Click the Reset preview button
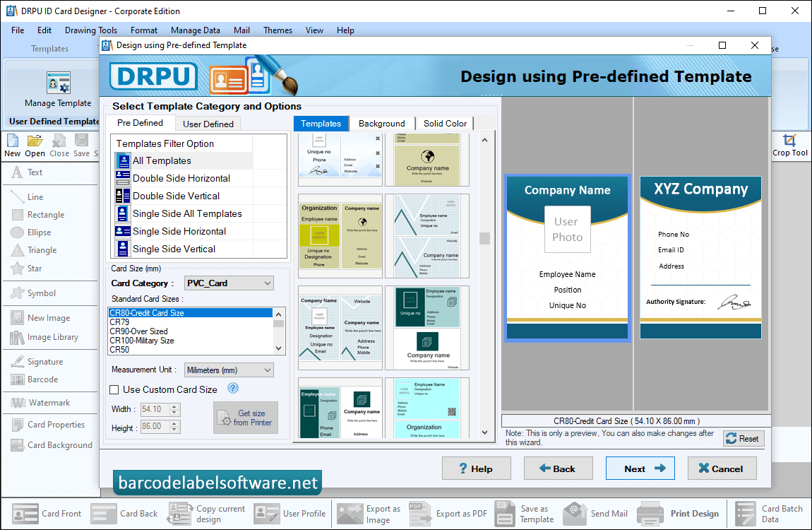The image size is (812, 530). pos(743,439)
